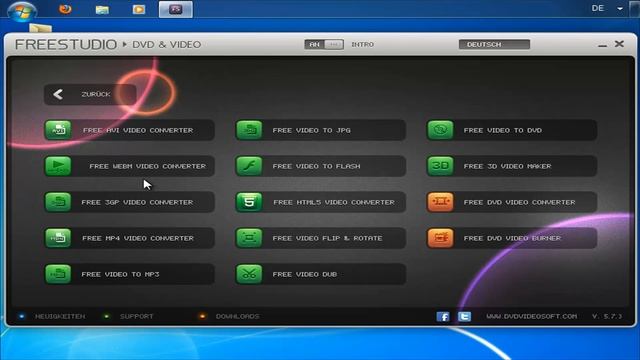640x360 pixels.
Task: Open the Twitter page icon
Action: (464, 316)
